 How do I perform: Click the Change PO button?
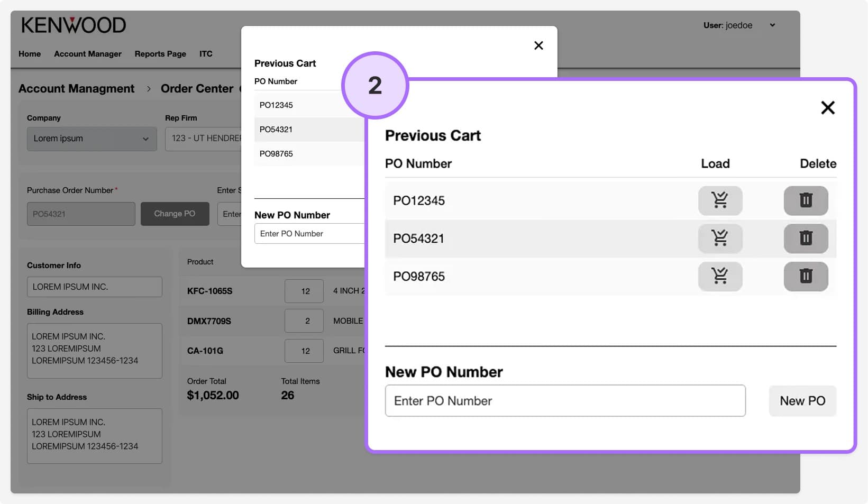click(175, 214)
